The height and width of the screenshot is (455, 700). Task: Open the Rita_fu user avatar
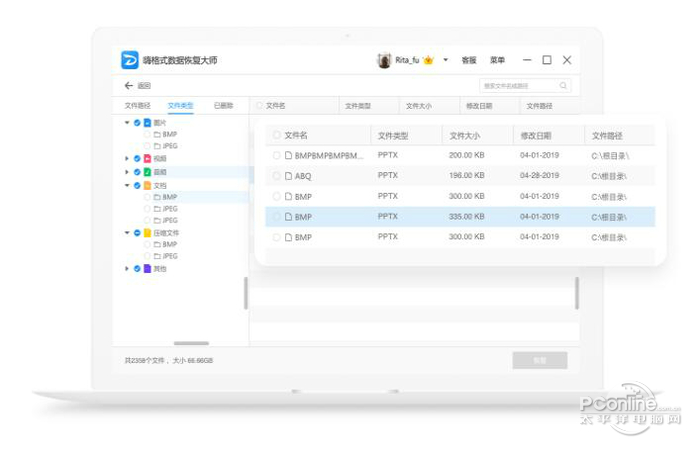[384, 60]
